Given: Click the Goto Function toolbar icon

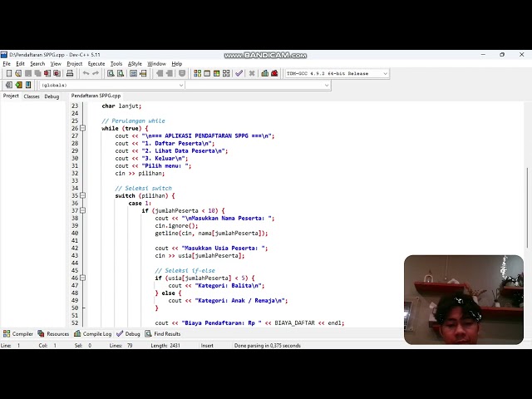Looking at the screenshot, I should click(x=133, y=73).
